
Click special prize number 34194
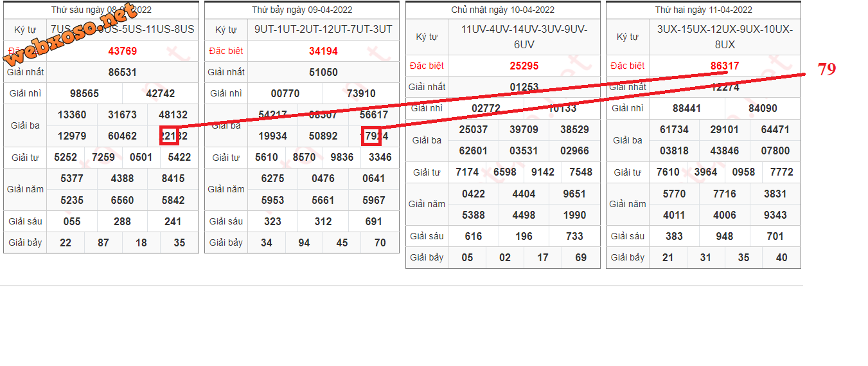(x=323, y=51)
